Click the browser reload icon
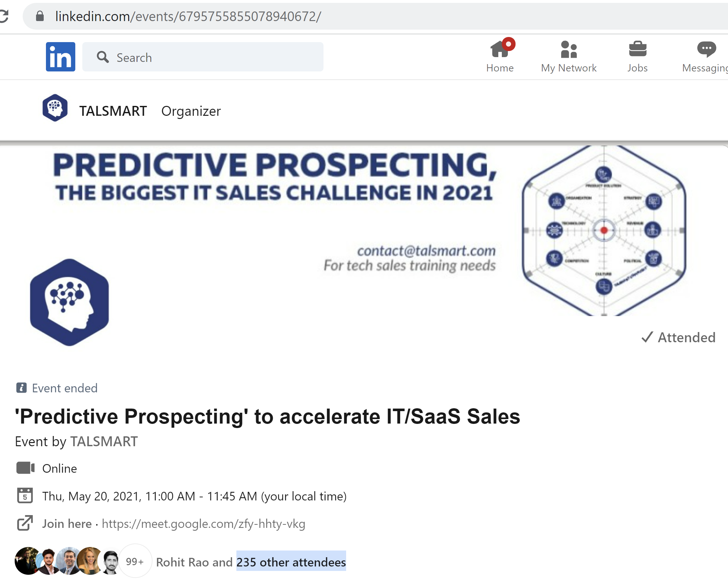The width and height of the screenshot is (728, 584). tap(4, 16)
